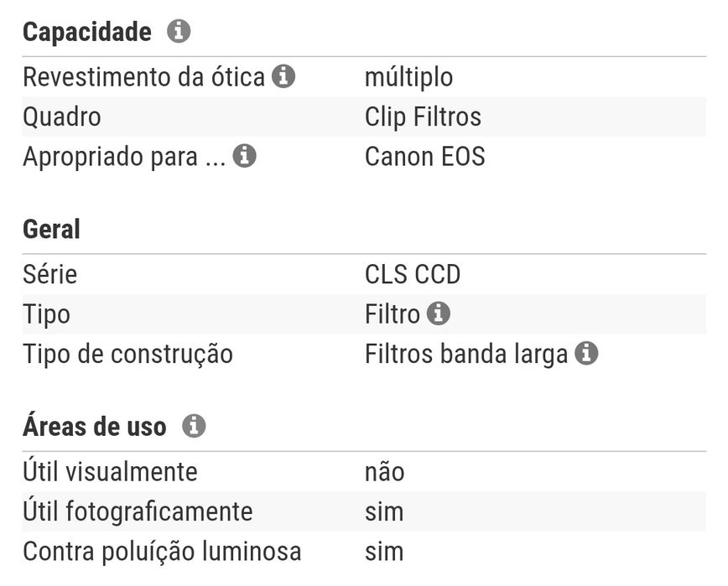Select the CLS CCD series value
This screenshot has height=586, width=728.
pos(413,274)
